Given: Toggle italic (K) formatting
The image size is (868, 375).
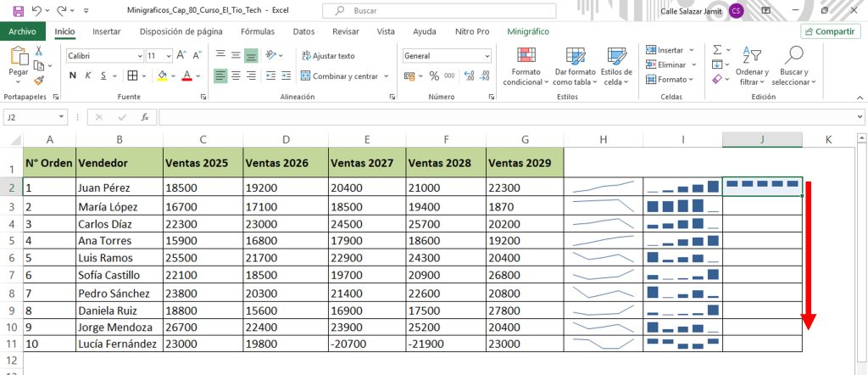Looking at the screenshot, I should (x=87, y=76).
